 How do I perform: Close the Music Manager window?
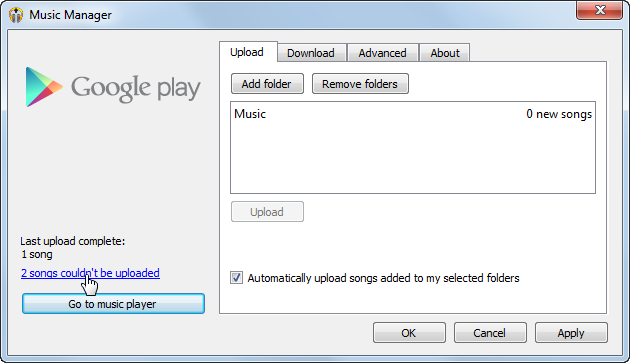pyautogui.click(x=599, y=10)
